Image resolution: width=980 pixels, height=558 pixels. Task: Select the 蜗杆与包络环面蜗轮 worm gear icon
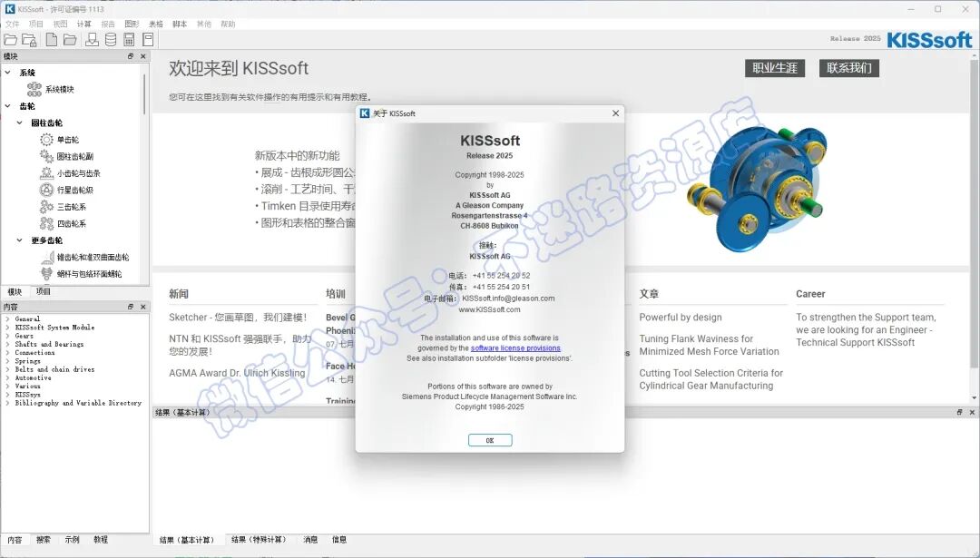click(x=47, y=274)
